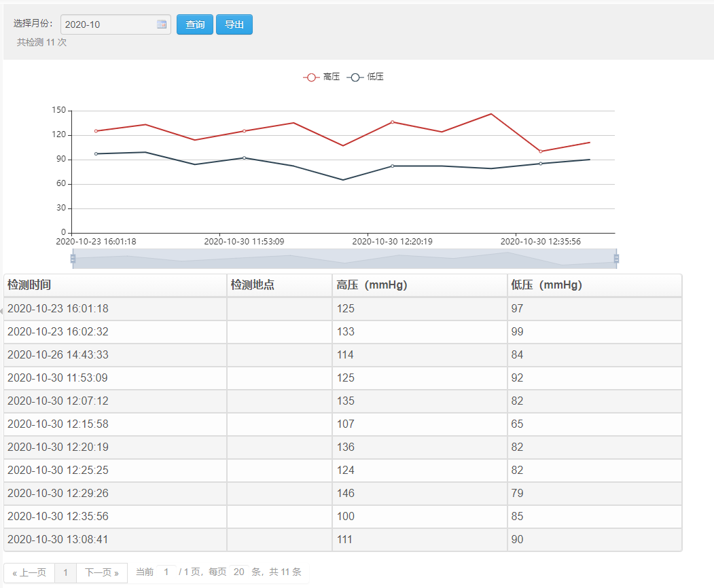The image size is (714, 588).
Task: Click the 检测地点 column header
Action: (x=280, y=285)
